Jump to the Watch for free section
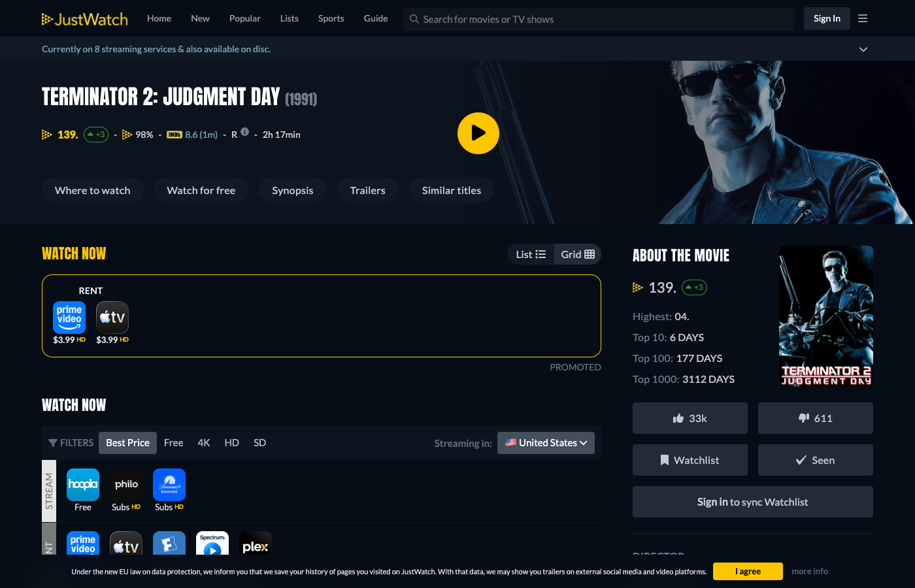This screenshot has height=588, width=915. point(201,190)
